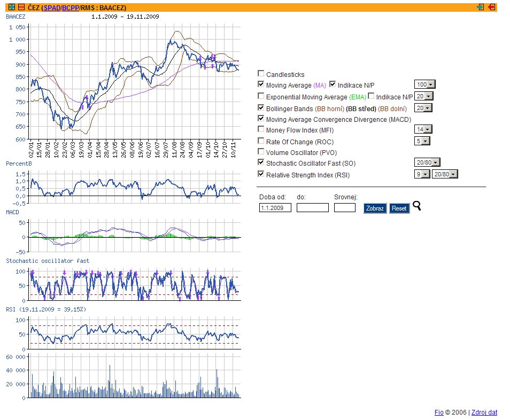Enable the Volume Oscillator (PVO) checkbox
Viewport: 510px width, 420px height.
tap(261, 152)
